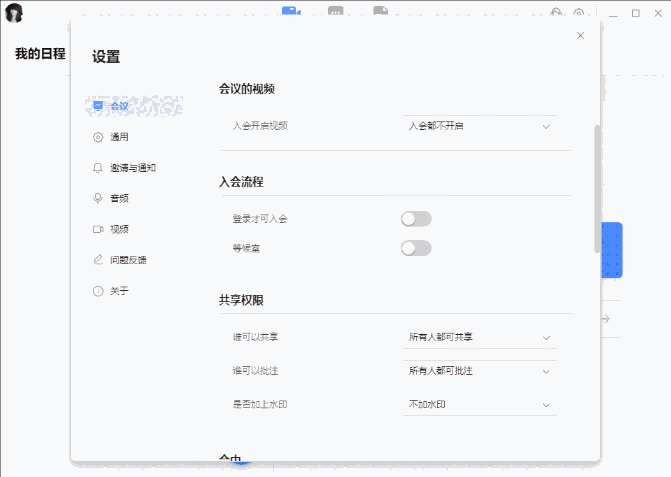Click the 登录才可入会 label
671x477 pixels.
260,219
